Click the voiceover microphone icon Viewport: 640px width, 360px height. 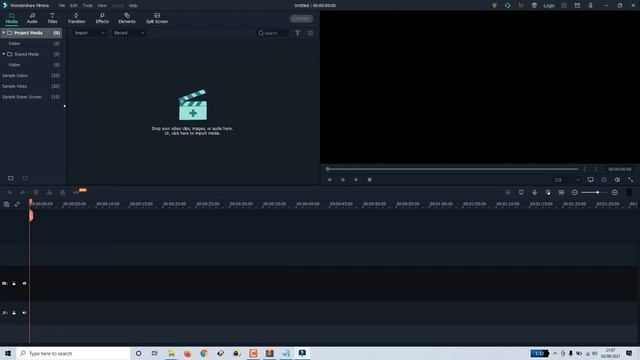tap(534, 192)
